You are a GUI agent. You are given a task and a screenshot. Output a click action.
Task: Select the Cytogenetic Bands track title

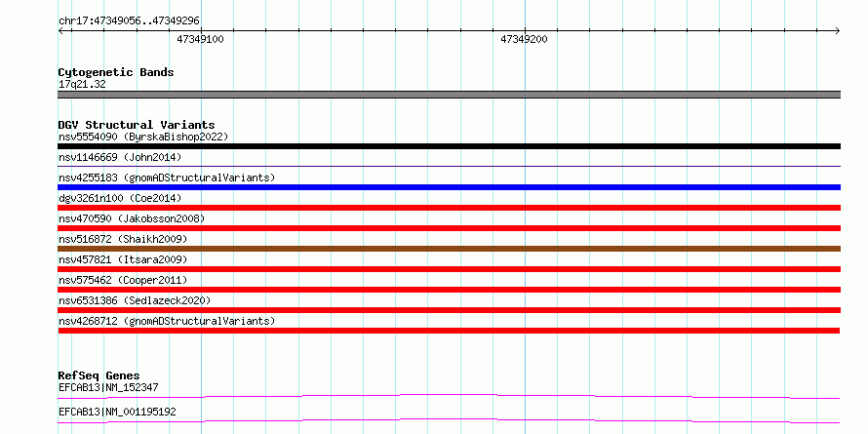(116, 72)
